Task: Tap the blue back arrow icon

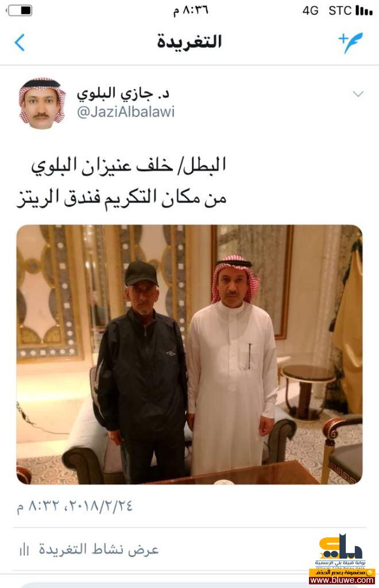Action: [x=20, y=42]
